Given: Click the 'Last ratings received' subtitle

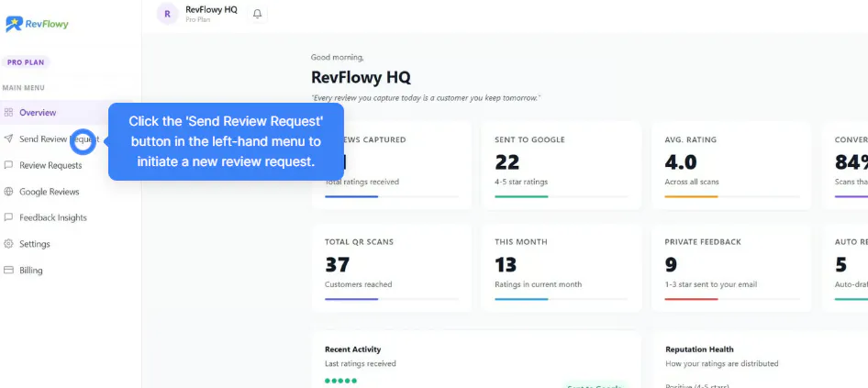Looking at the screenshot, I should coord(361,363).
